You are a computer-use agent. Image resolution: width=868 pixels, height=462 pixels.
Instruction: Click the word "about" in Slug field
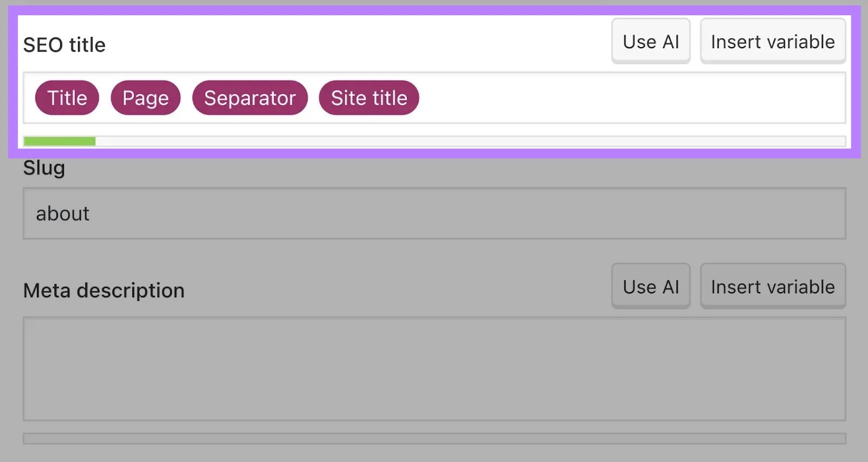[x=62, y=214]
